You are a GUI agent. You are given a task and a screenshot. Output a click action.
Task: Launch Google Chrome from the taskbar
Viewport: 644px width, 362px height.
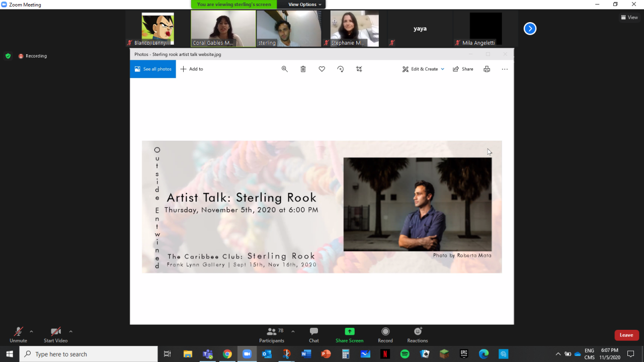[227, 354]
